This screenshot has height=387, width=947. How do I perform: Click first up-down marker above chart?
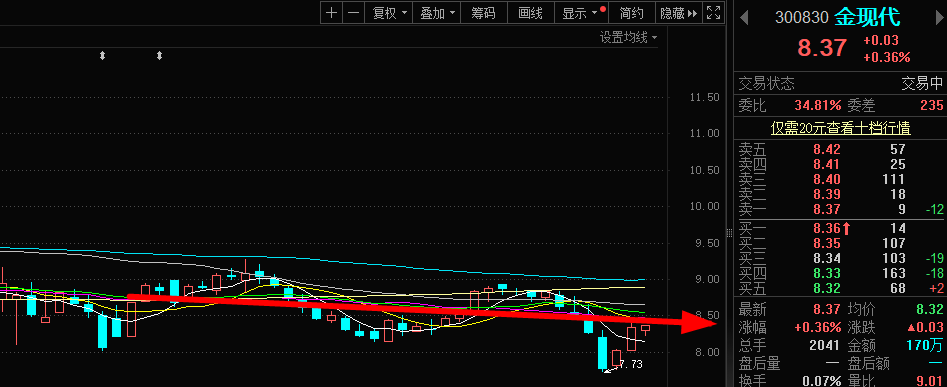point(103,56)
